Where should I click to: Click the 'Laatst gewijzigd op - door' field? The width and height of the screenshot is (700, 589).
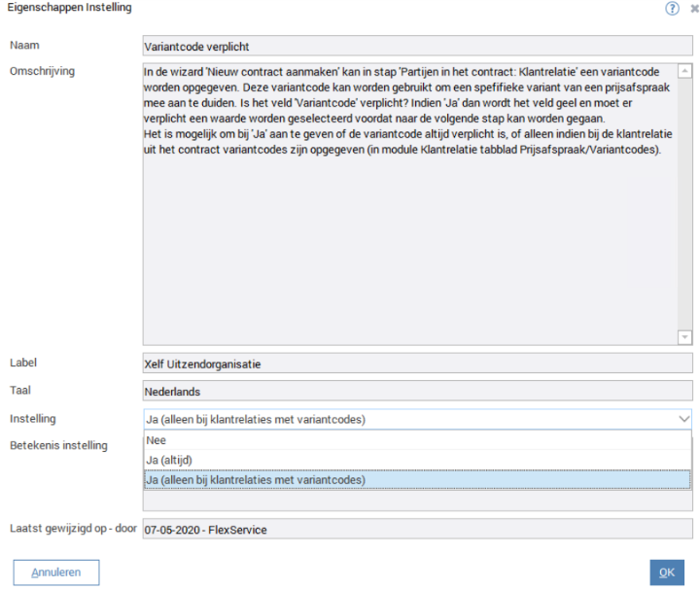click(417, 530)
